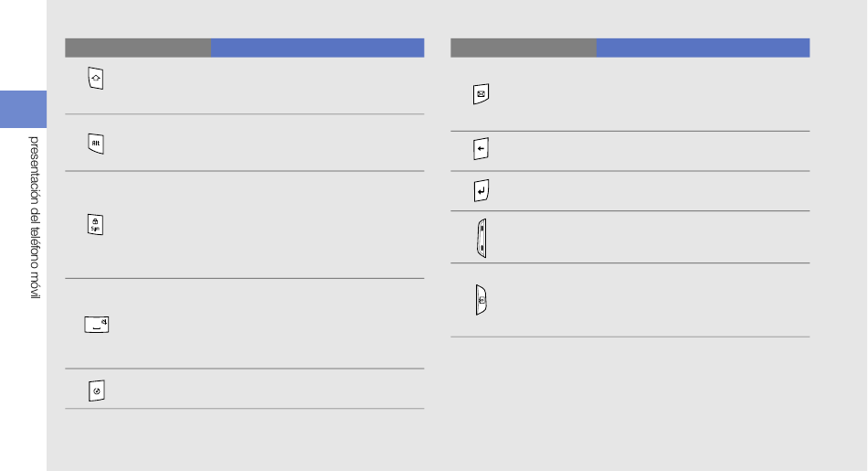Select the empty description cell beside the volume key
The width and height of the screenshot is (868, 471).
(703, 237)
